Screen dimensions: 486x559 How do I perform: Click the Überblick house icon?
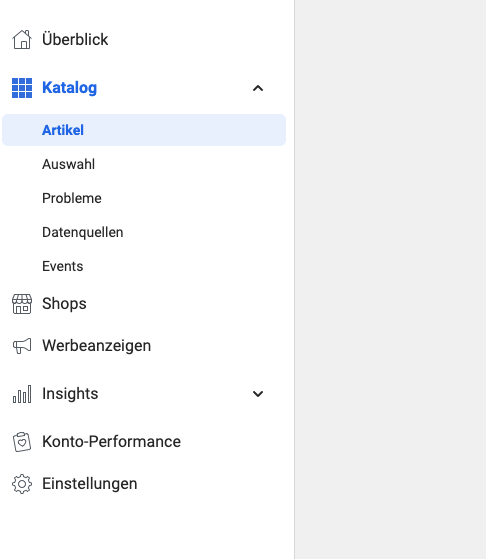tap(22, 39)
